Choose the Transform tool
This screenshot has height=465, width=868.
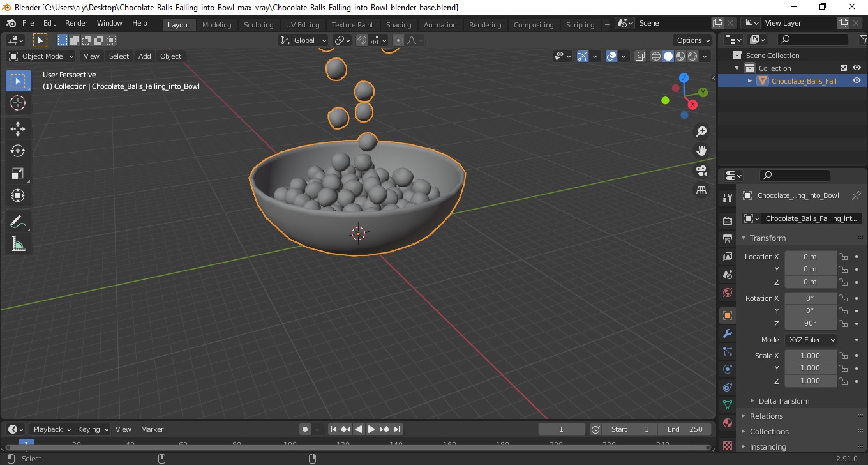(18, 195)
